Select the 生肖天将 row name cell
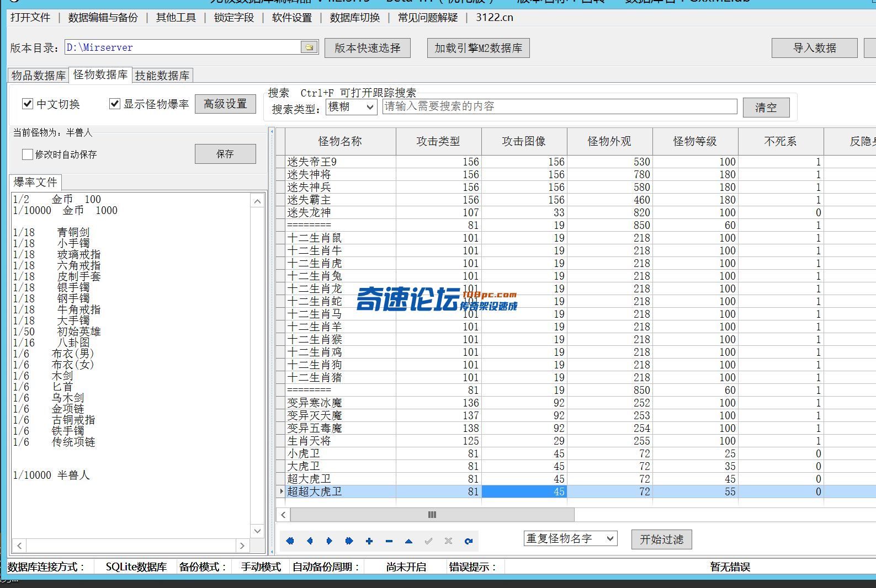The height and width of the screenshot is (588, 876). [341, 441]
